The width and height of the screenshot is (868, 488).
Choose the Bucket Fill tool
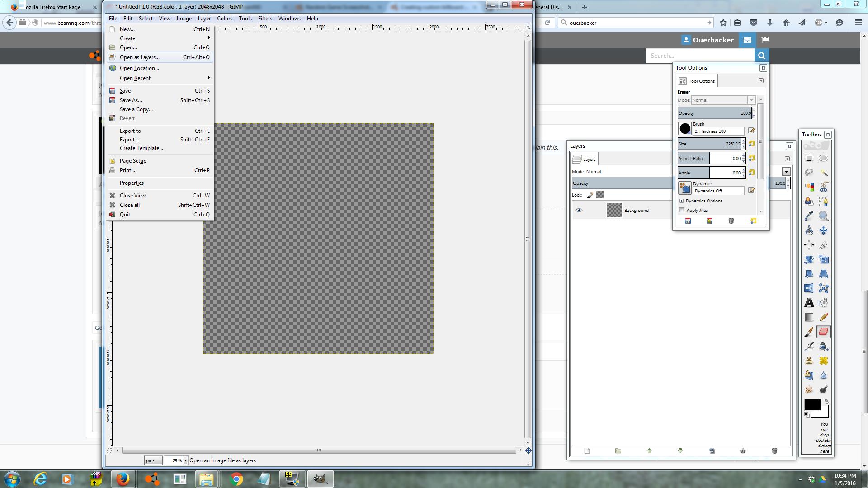point(824,303)
